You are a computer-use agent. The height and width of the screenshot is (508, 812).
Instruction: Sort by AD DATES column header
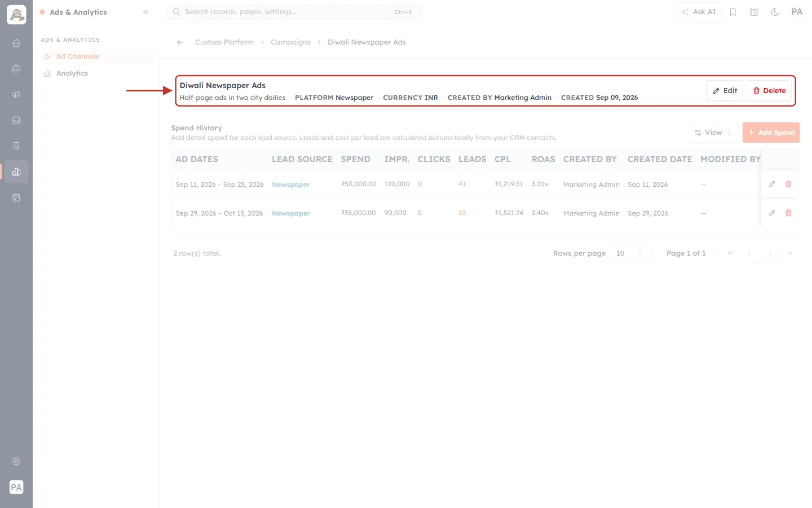(197, 159)
